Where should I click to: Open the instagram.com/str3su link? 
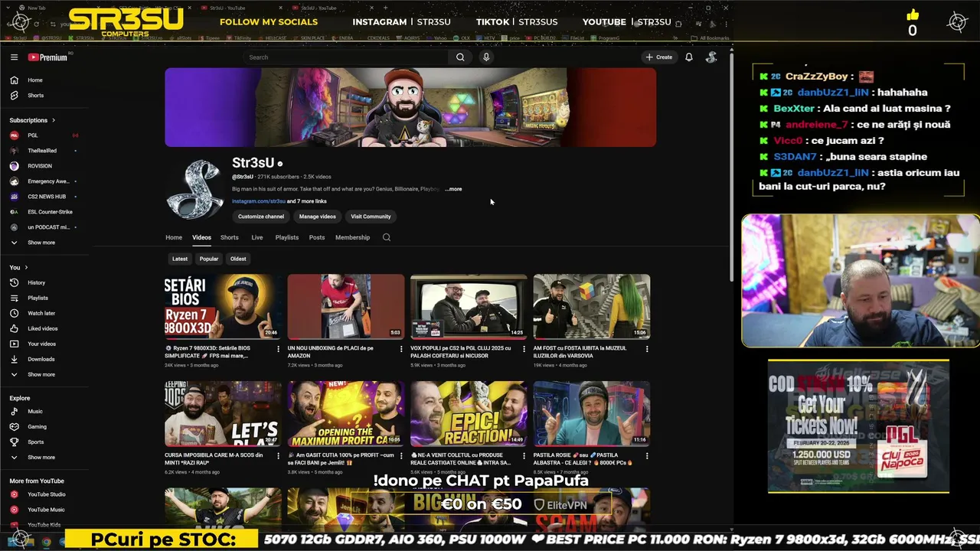(259, 201)
